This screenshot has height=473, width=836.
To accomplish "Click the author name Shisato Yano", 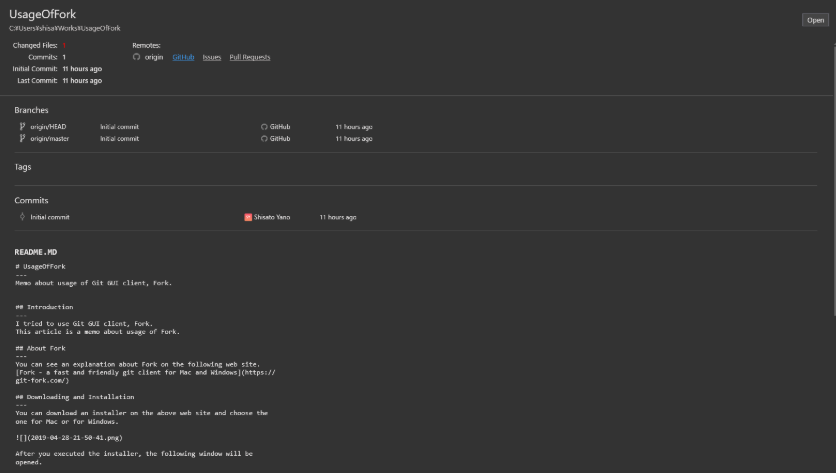I will pyautogui.click(x=272, y=217).
